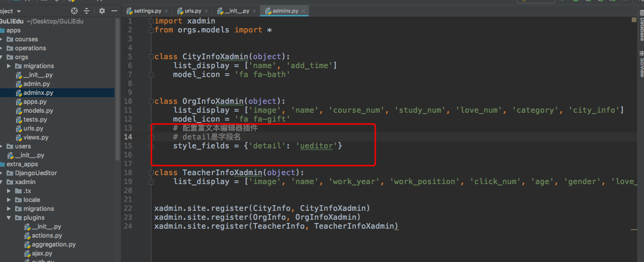
Task: Select courses folder in project tree
Action: pyautogui.click(x=26, y=39)
